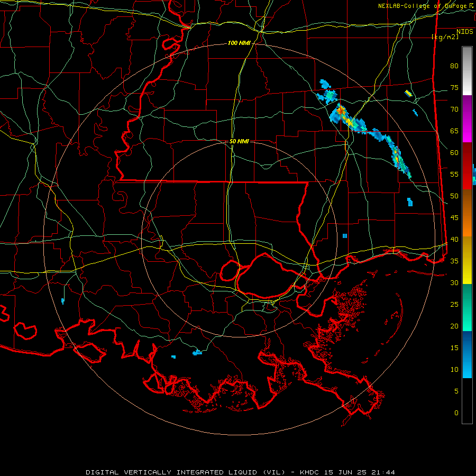Click the blue segment of color scale
This screenshot has width=476, height=476.
coord(467,354)
